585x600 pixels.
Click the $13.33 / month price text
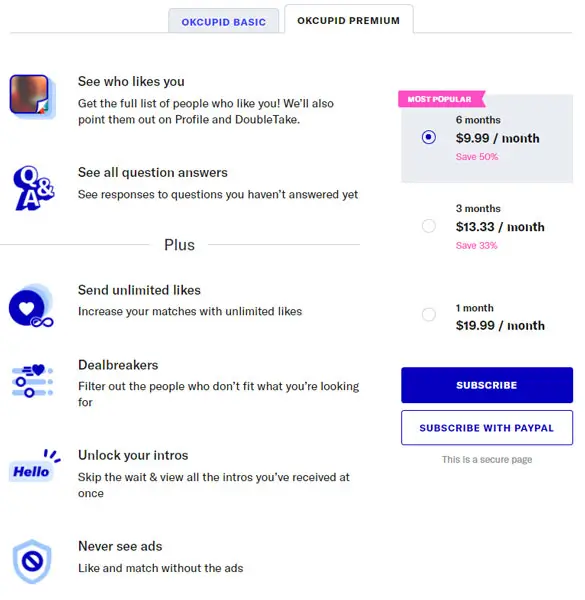point(500,227)
